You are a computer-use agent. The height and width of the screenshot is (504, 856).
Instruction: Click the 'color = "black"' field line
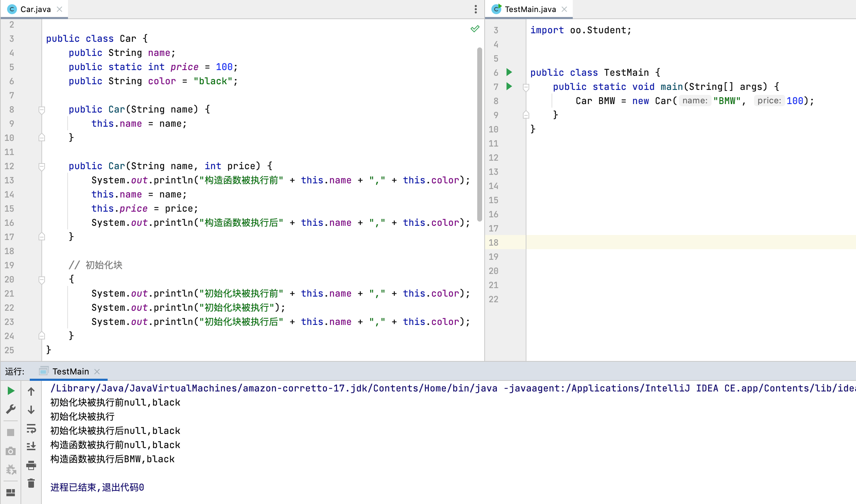coord(153,81)
